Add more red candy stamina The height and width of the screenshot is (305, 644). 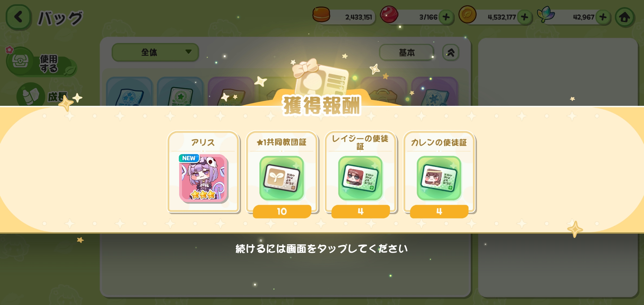446,17
